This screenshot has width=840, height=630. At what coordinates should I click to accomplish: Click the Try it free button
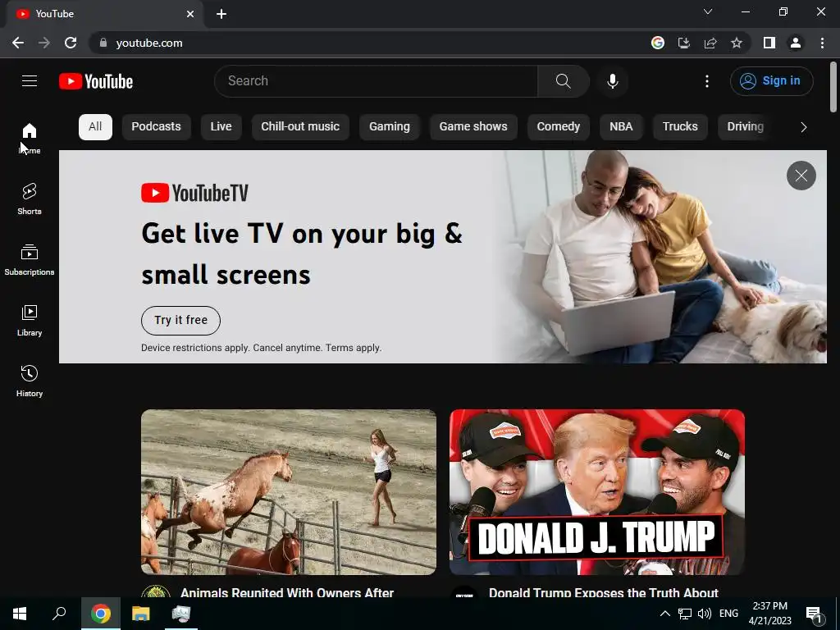tap(180, 321)
